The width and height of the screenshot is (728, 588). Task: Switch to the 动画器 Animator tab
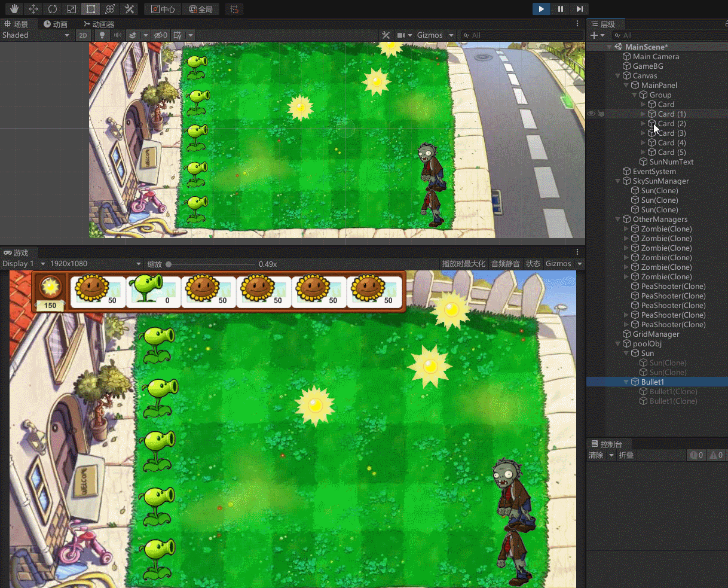coord(99,24)
